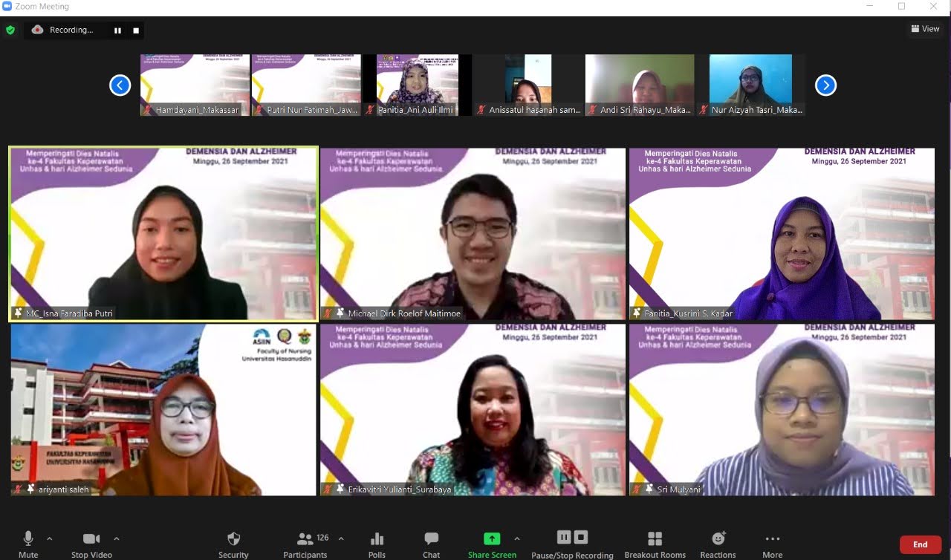Open the Reactions menu
The image size is (951, 560).
[x=718, y=539]
